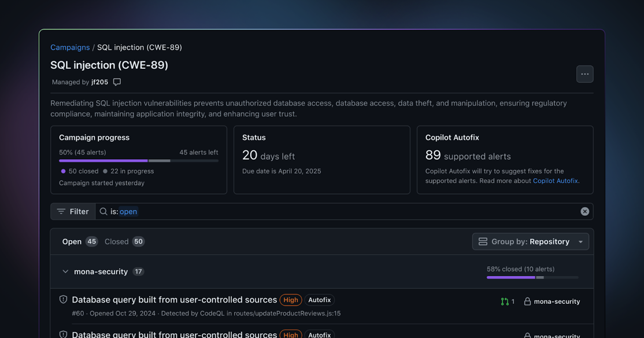Click the campaign progress bar

pos(138,161)
